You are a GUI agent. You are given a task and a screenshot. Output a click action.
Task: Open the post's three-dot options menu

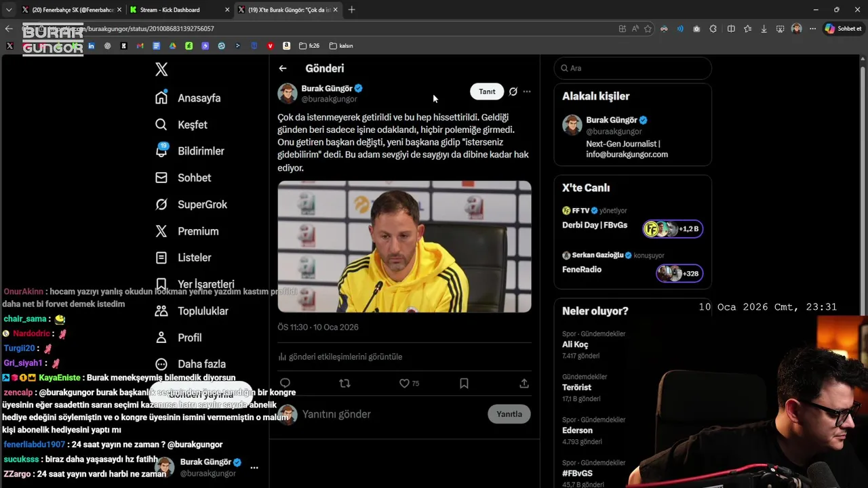(x=527, y=91)
